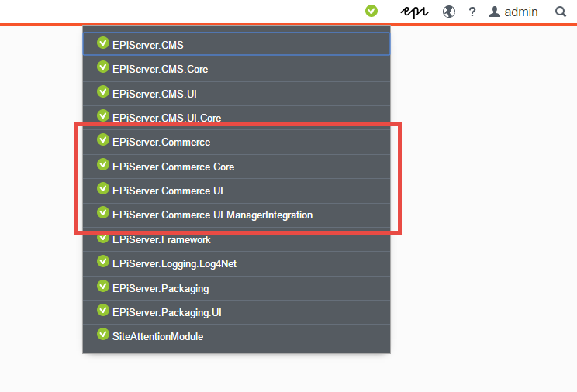The width and height of the screenshot is (577, 392).
Task: Open the admin user menu
Action: pos(513,12)
